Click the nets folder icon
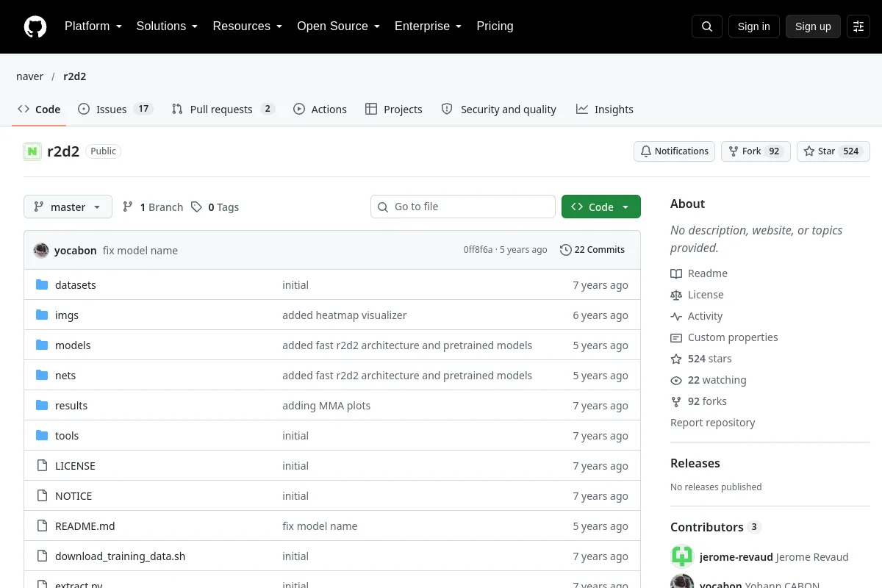882x588 pixels. pyautogui.click(x=42, y=375)
